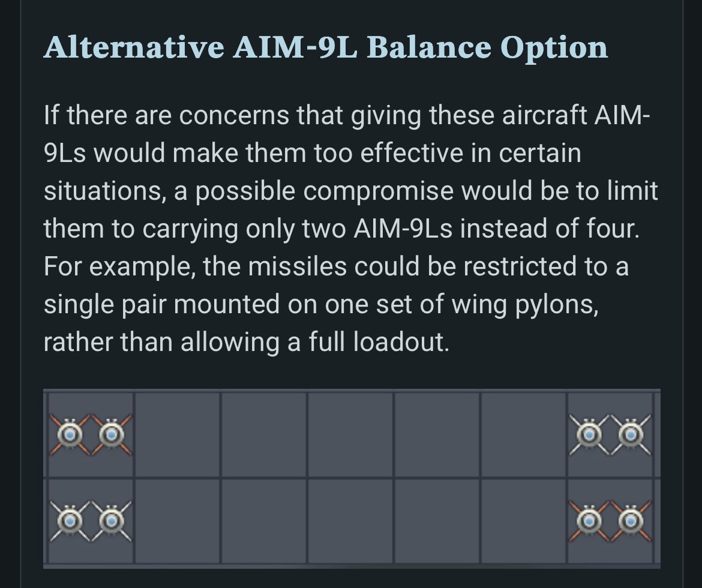The width and height of the screenshot is (702, 588).
Task: Select the right orange-finned missile in bottom-right slot
Action: pyautogui.click(x=631, y=521)
